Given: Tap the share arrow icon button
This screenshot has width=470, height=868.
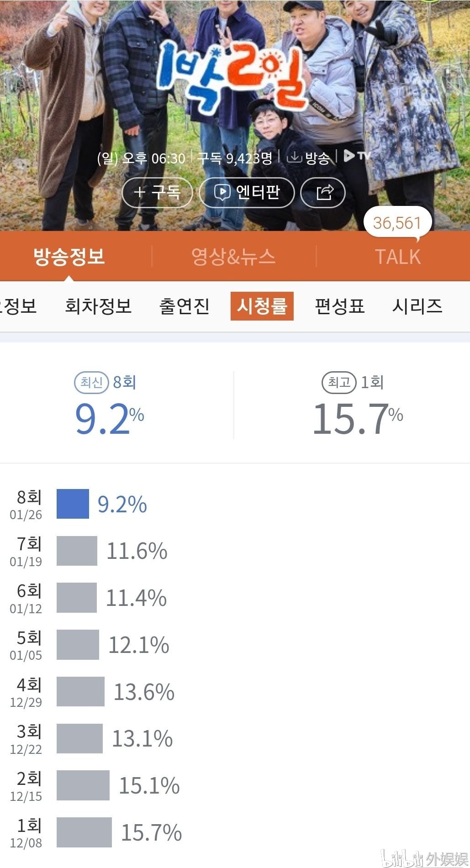Looking at the screenshot, I should coord(323,192).
